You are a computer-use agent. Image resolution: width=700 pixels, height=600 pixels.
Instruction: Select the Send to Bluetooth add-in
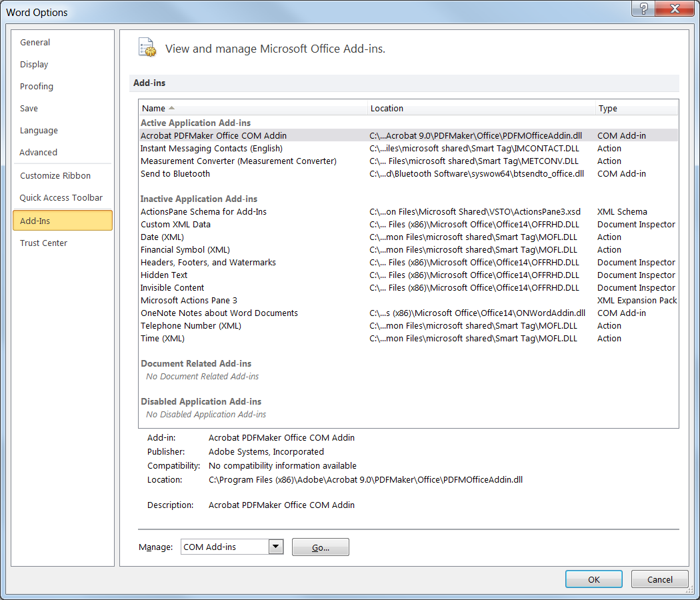click(x=409, y=173)
